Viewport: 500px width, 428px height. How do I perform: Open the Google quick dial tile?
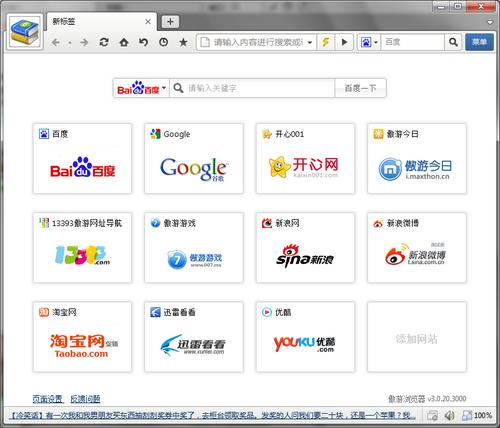pyautogui.click(x=194, y=158)
